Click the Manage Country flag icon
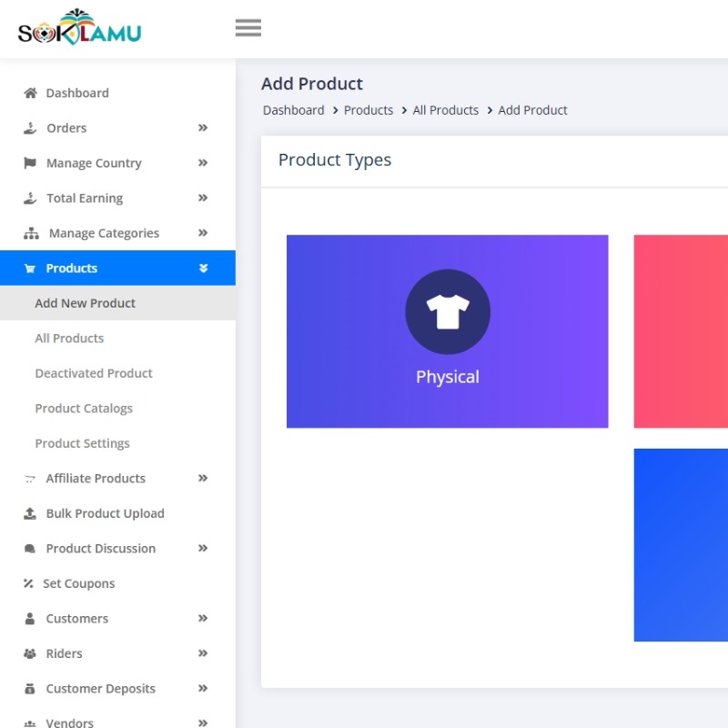728x728 pixels. click(x=30, y=163)
